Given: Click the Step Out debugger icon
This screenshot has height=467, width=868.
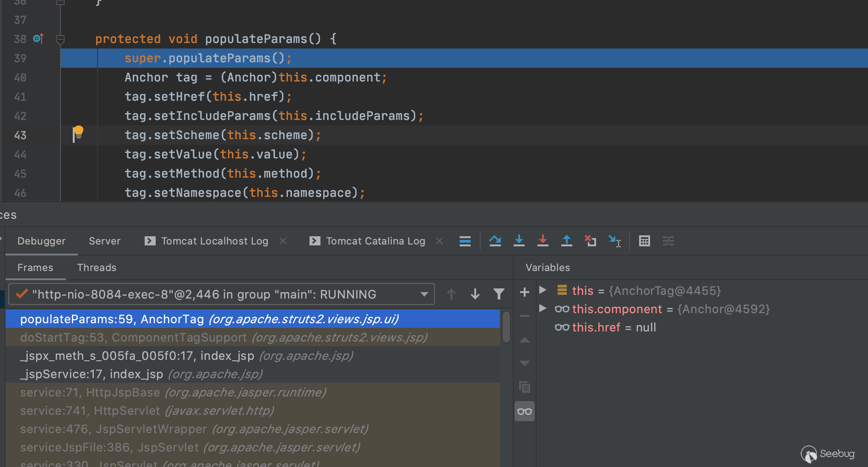Looking at the screenshot, I should 566,241.
